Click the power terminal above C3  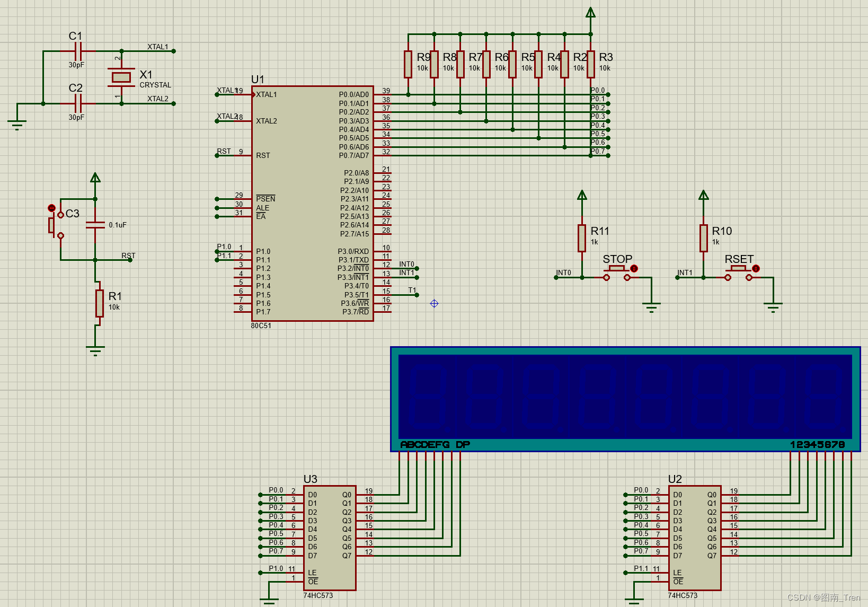95,178
